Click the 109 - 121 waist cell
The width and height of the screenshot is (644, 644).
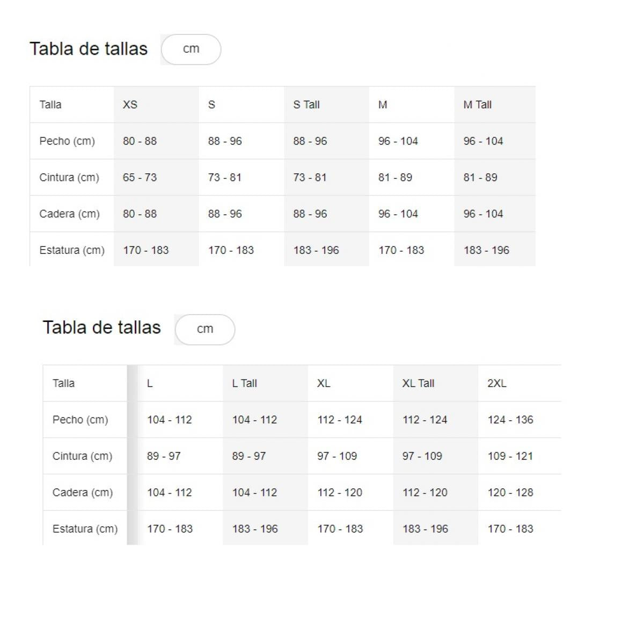coord(510,456)
